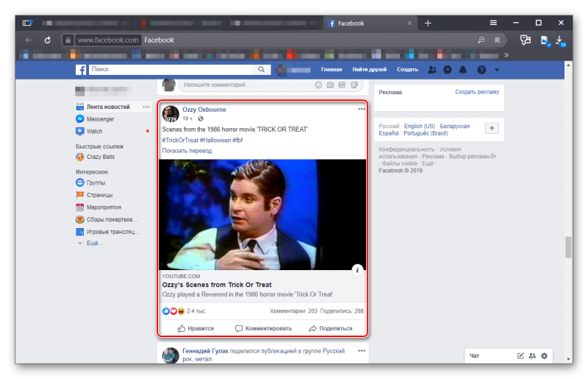The width and height of the screenshot is (588, 379).
Task: Open 'Ozzy's Scenes from Trick Or Treat' title
Action: coord(217,285)
